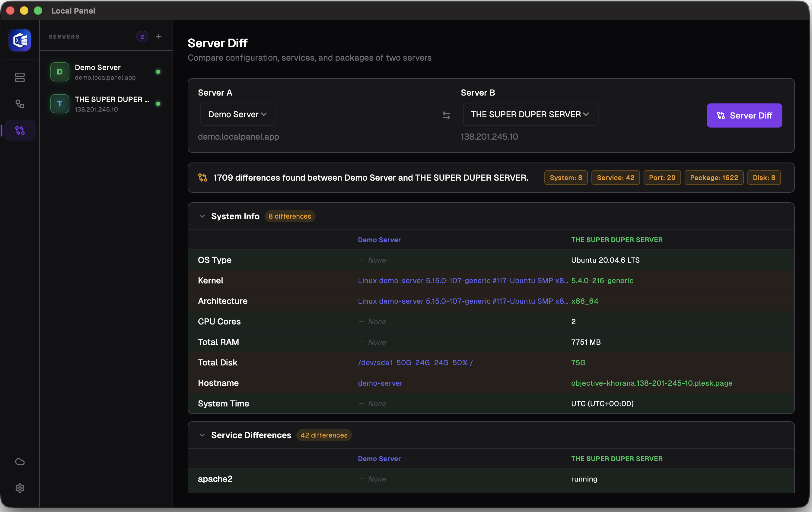This screenshot has width=812, height=512.
Task: Click apache2 running status
Action: 584,479
